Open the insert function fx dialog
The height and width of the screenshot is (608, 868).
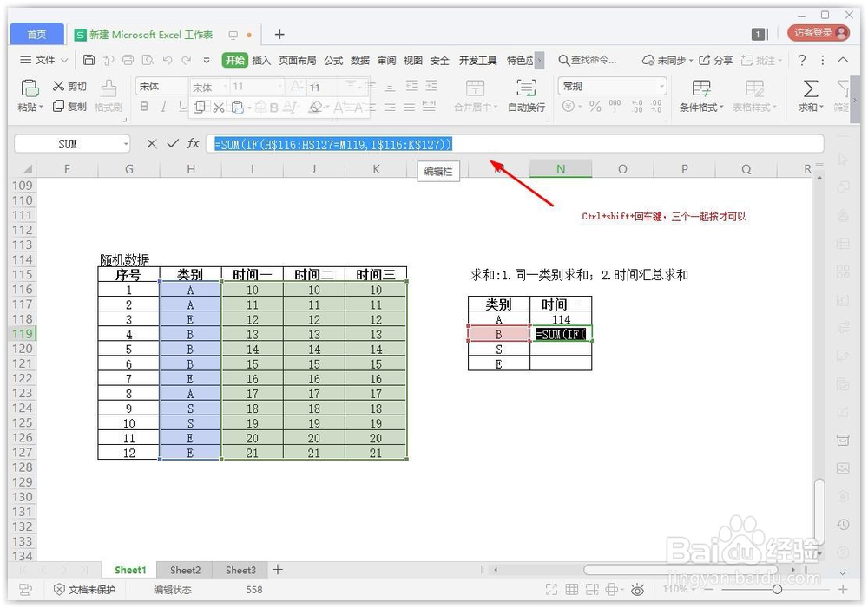pyautogui.click(x=193, y=144)
